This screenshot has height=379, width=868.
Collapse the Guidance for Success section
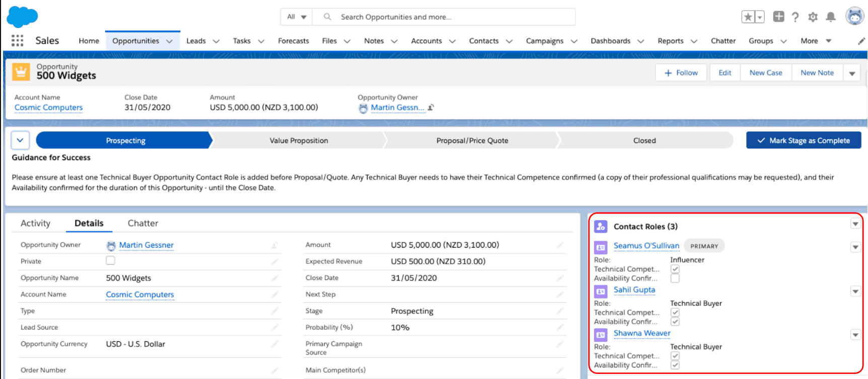tap(20, 140)
